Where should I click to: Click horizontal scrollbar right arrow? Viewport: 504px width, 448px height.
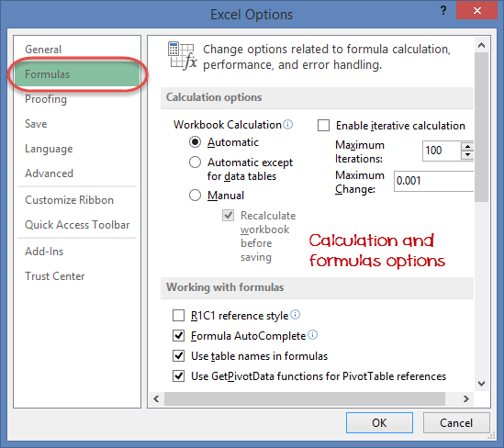pos(466,398)
